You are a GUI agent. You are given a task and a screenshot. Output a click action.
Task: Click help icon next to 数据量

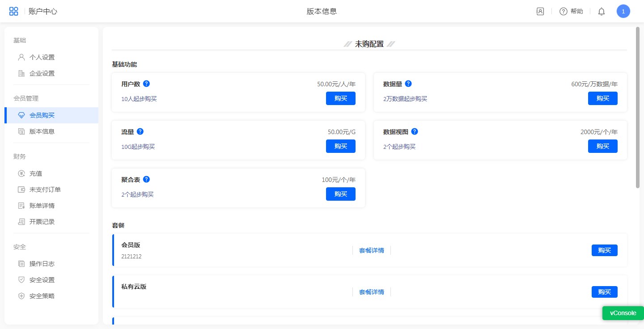pos(408,84)
